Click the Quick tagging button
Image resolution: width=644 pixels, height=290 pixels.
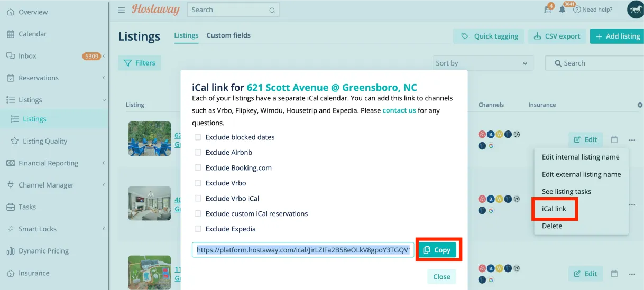coord(489,36)
